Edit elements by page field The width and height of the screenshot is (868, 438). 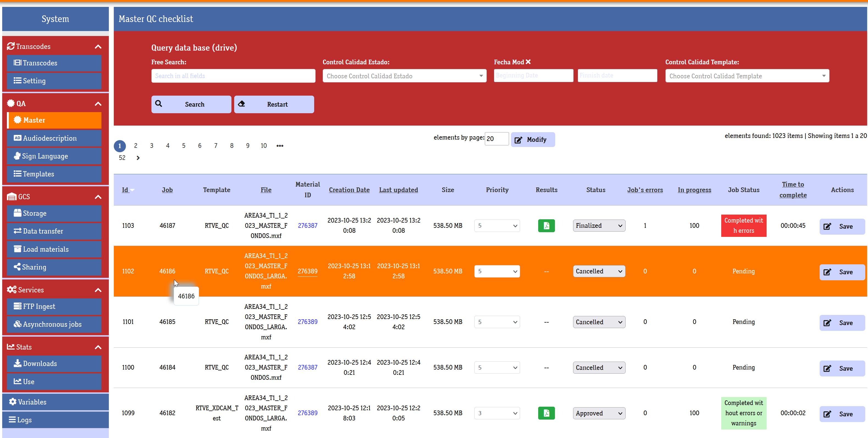(497, 139)
